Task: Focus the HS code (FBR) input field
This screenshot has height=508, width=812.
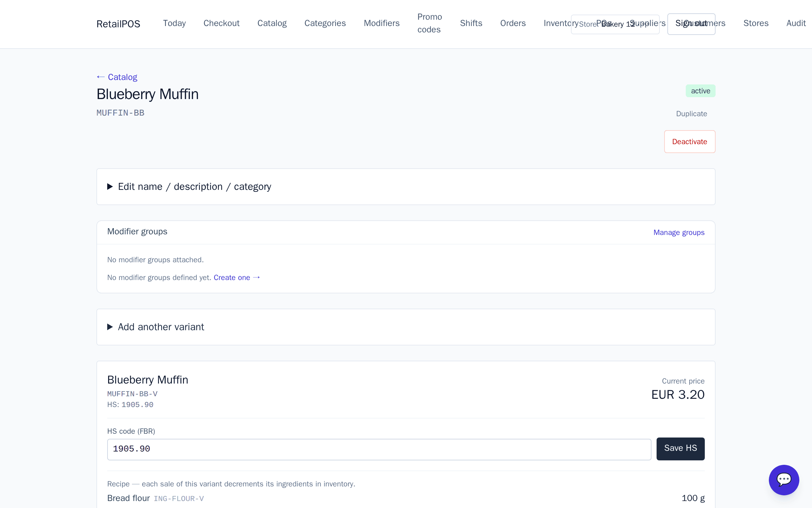Action: [x=379, y=449]
